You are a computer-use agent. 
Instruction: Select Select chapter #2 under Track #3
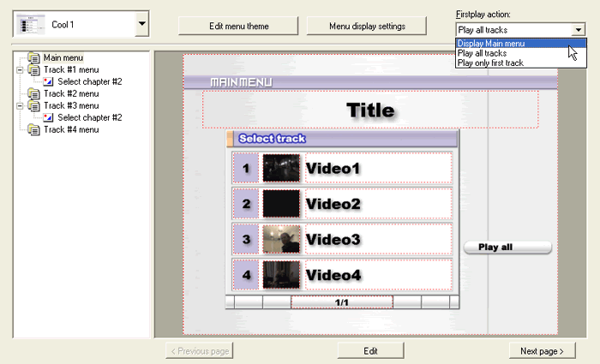pos(90,118)
